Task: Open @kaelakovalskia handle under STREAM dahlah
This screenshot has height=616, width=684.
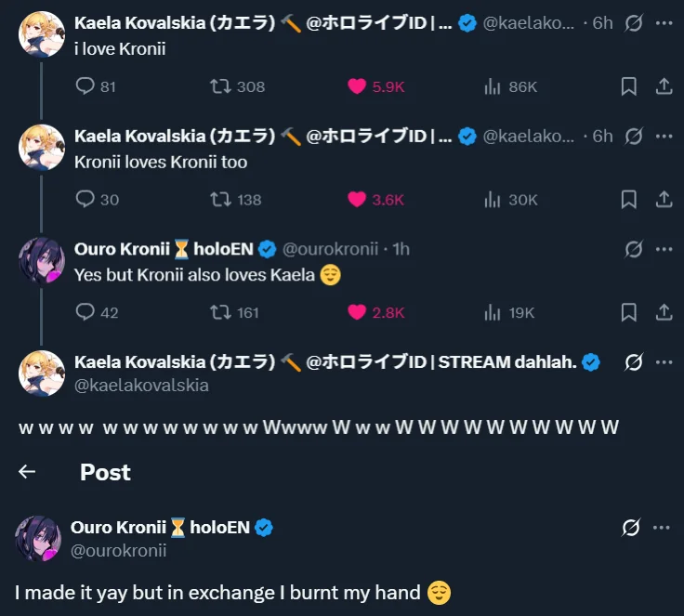Action: click(x=141, y=385)
